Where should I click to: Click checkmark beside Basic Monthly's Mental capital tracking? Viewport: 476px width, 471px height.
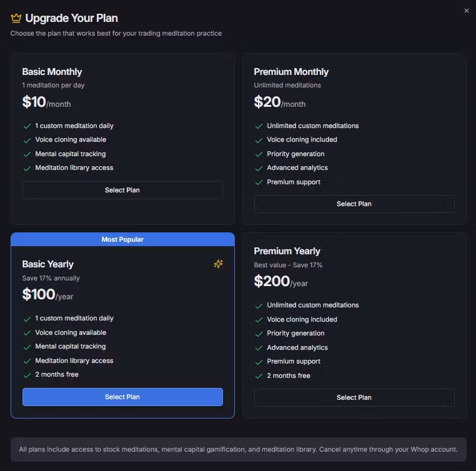click(27, 154)
